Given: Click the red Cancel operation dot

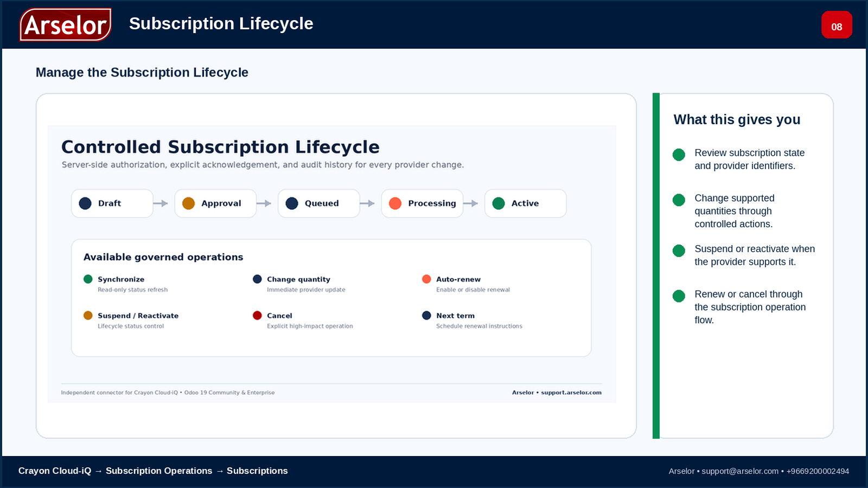Looking at the screenshot, I should pos(257,316).
